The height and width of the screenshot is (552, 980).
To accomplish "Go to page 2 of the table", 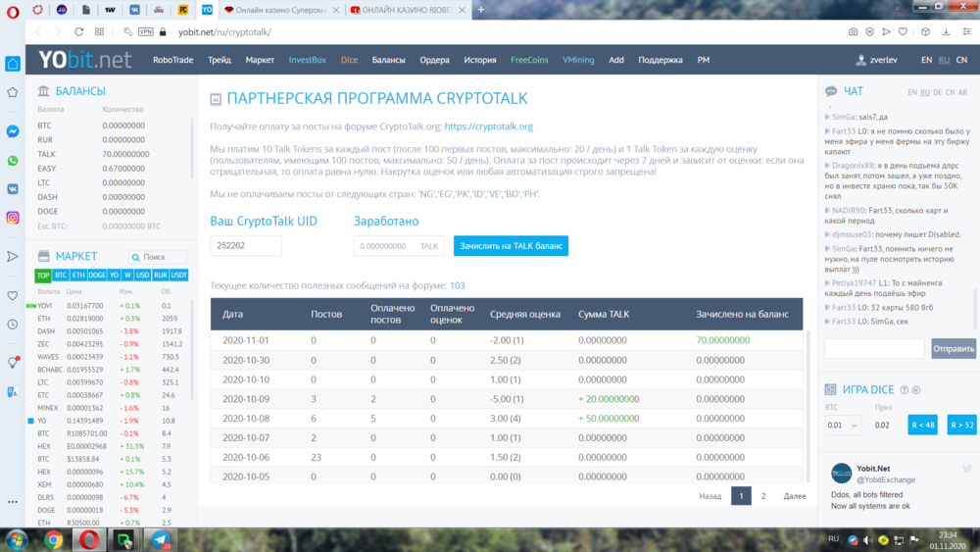I will tap(763, 496).
